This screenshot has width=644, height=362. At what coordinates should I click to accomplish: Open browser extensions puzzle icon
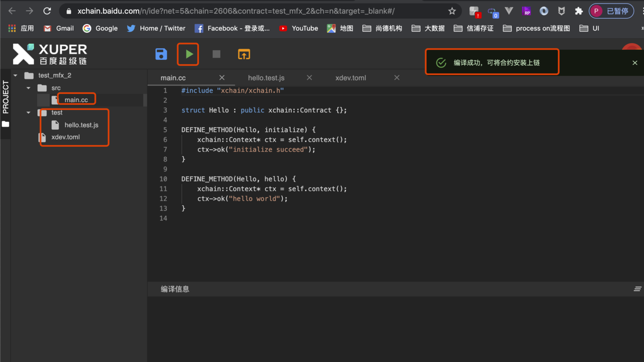pyautogui.click(x=579, y=11)
